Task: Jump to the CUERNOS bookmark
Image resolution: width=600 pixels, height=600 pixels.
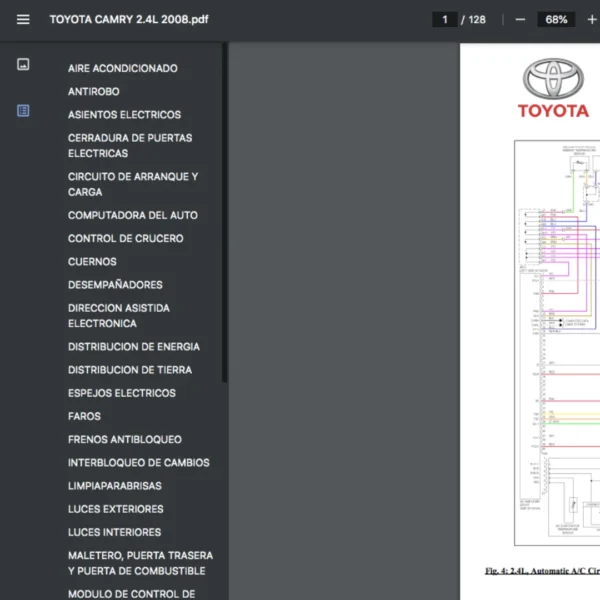Action: click(x=92, y=262)
